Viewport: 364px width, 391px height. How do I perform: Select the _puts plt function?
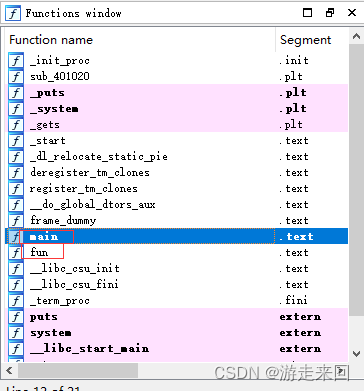(47, 93)
